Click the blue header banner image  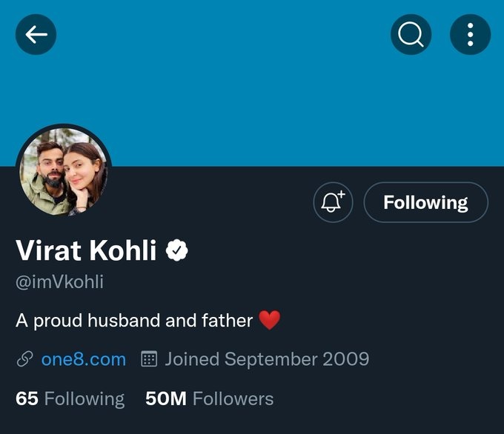252,96
